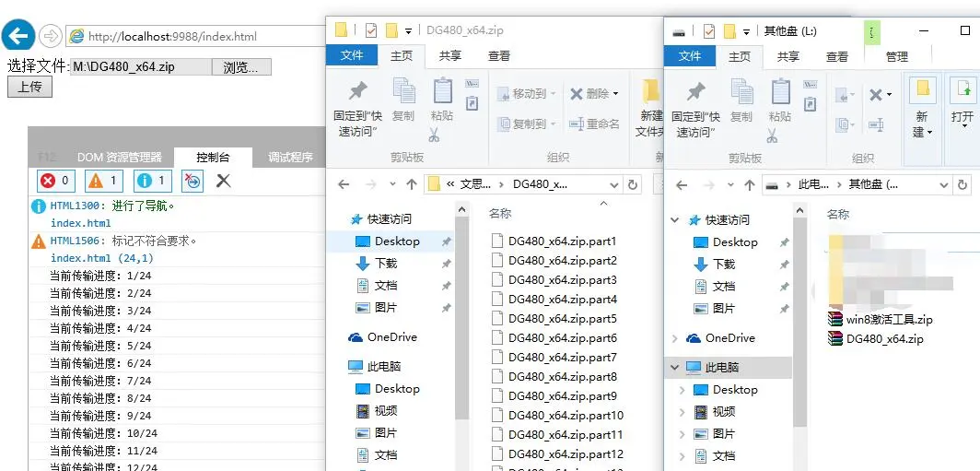Click Up arrow in DG480_x64.zip window navigation
The width and height of the screenshot is (980, 471).
pyautogui.click(x=411, y=184)
